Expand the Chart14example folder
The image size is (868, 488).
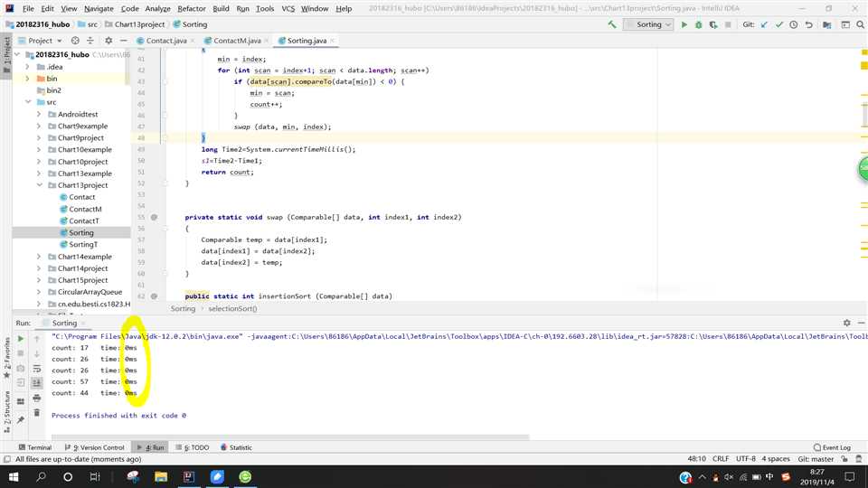point(39,257)
